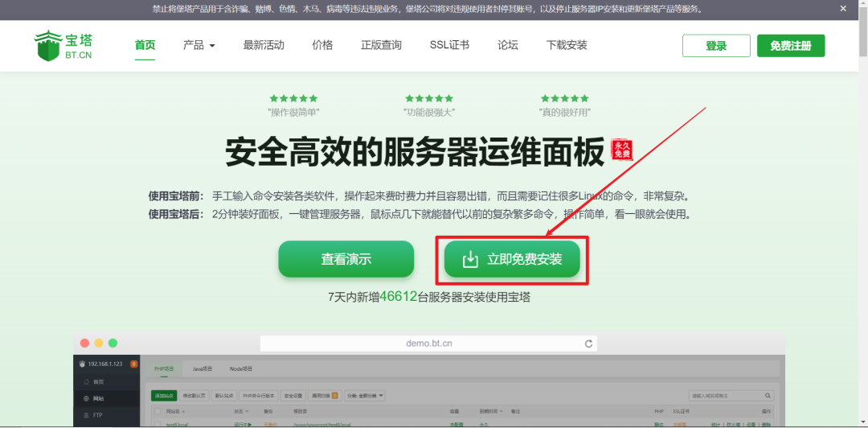
Task: Open the 状态 column filter
Action: [241, 411]
